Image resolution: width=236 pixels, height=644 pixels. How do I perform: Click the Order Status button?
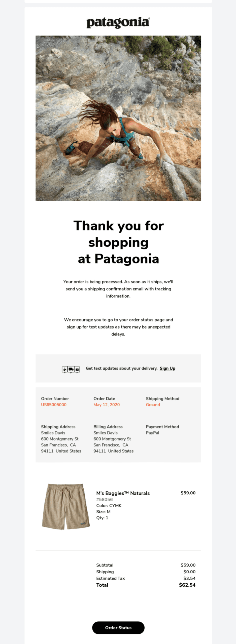118,628
